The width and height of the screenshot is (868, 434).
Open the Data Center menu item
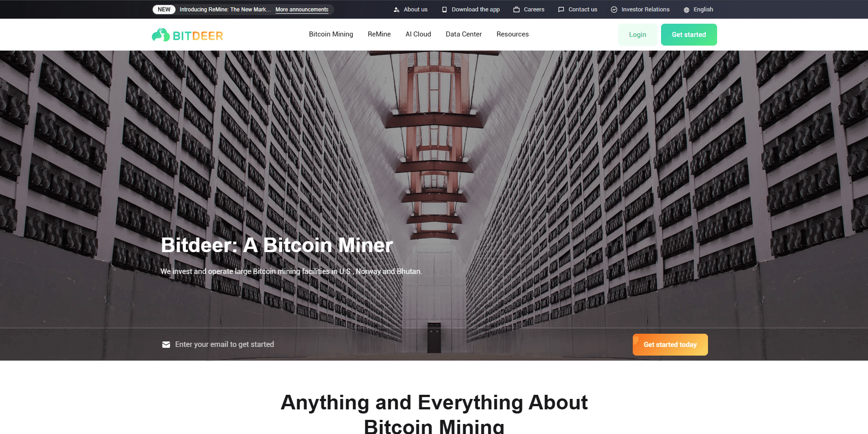(x=464, y=34)
